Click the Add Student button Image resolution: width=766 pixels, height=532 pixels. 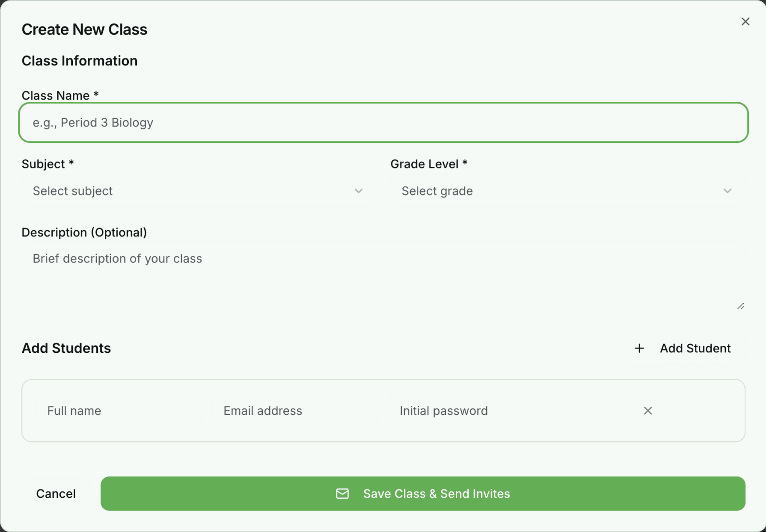point(681,348)
